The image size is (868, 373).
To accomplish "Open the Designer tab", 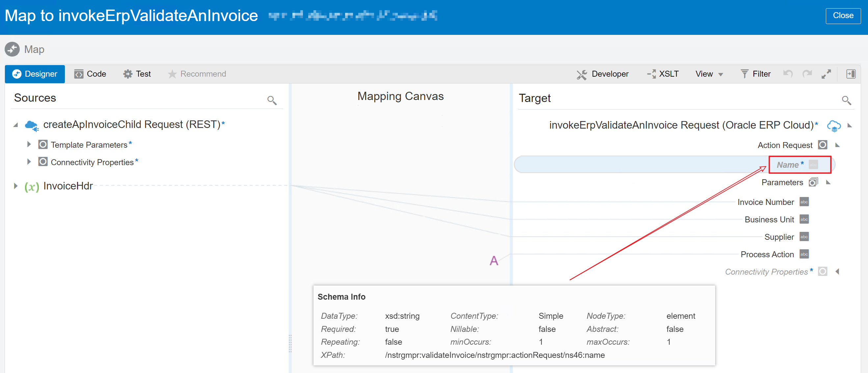I will [35, 74].
